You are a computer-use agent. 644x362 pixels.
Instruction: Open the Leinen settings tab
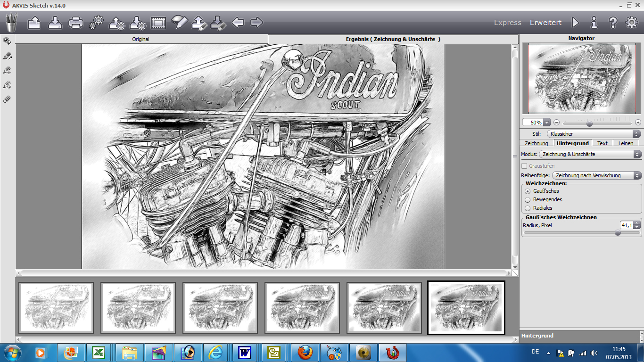(626, 143)
